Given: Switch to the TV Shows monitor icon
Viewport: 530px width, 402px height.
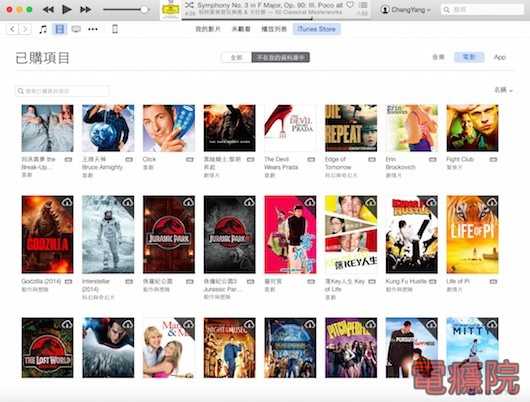Looking at the screenshot, I should tap(76, 29).
